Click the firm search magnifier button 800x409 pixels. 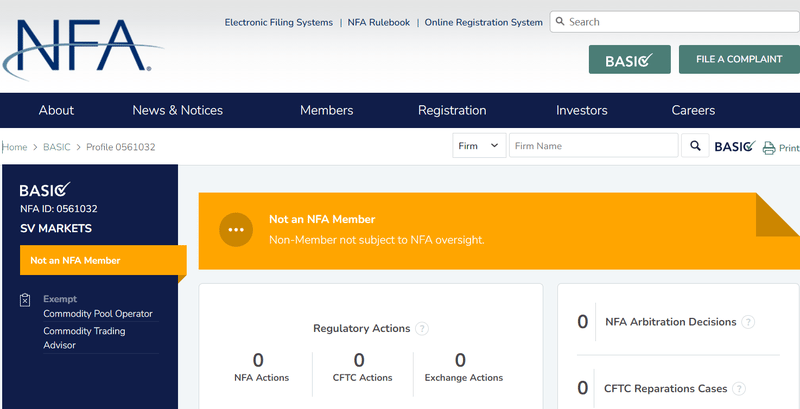[x=695, y=146]
